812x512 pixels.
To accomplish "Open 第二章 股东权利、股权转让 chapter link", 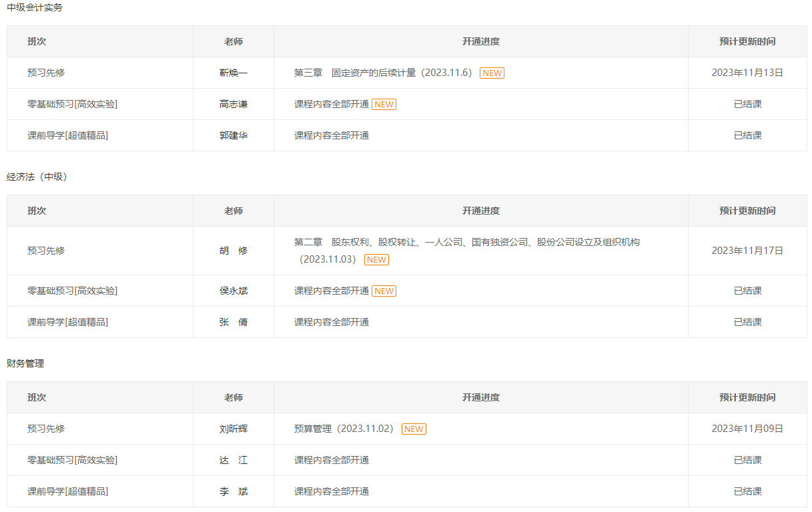I will tap(466, 243).
